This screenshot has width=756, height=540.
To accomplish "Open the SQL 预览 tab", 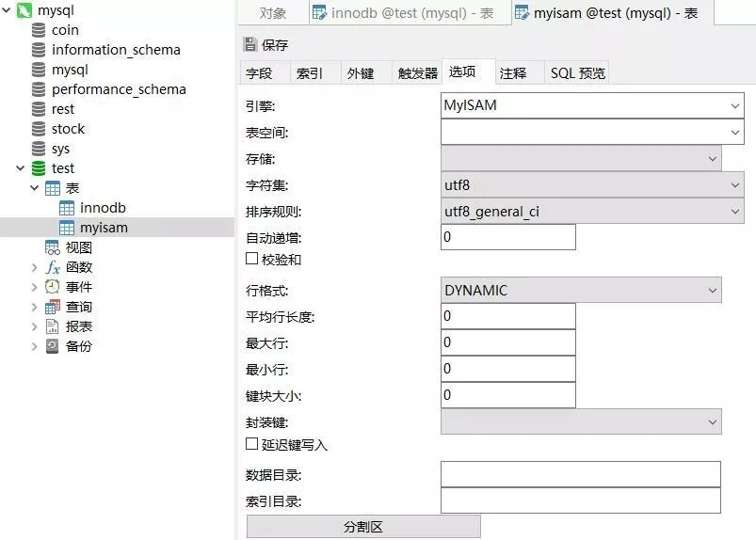I will (x=577, y=73).
